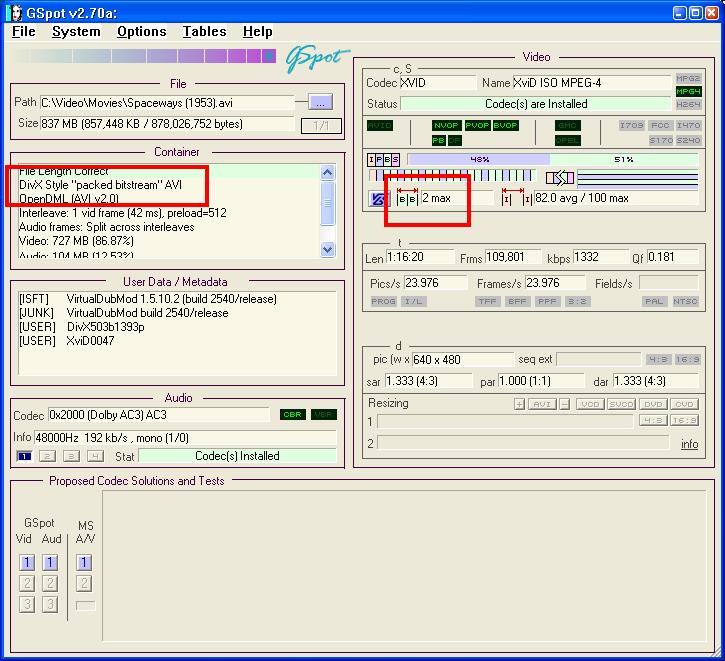Click the frame arrows icon beside stripes
The height and width of the screenshot is (661, 725).
click(x=560, y=178)
